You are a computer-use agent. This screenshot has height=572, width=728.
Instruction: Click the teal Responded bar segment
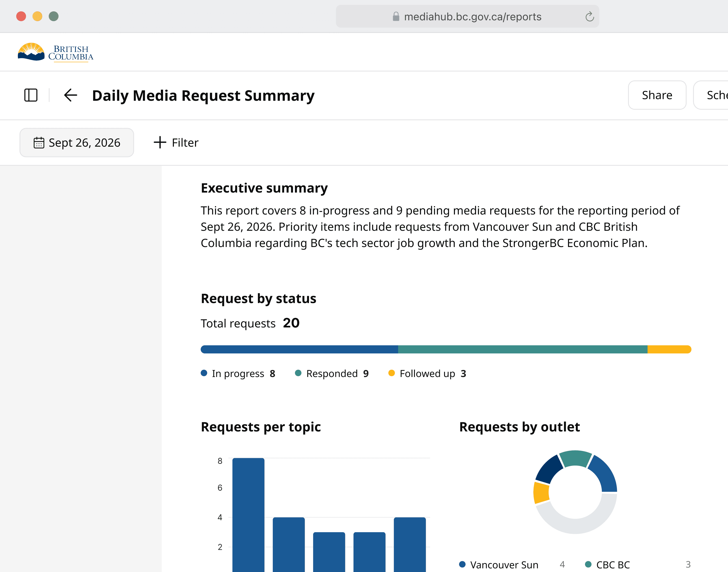coord(523,349)
